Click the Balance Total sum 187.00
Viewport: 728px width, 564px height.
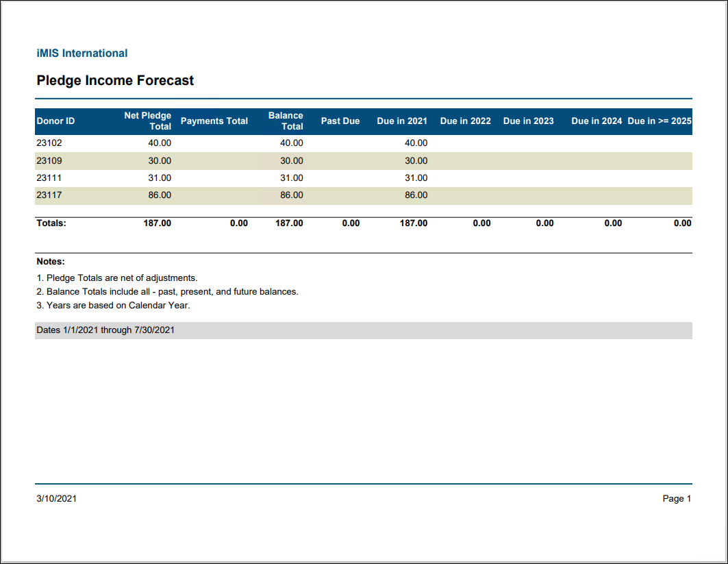click(x=289, y=223)
